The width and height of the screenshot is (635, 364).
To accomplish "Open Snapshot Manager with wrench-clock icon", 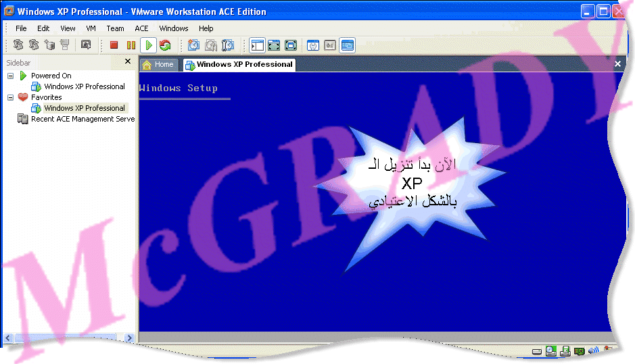I will (x=228, y=45).
